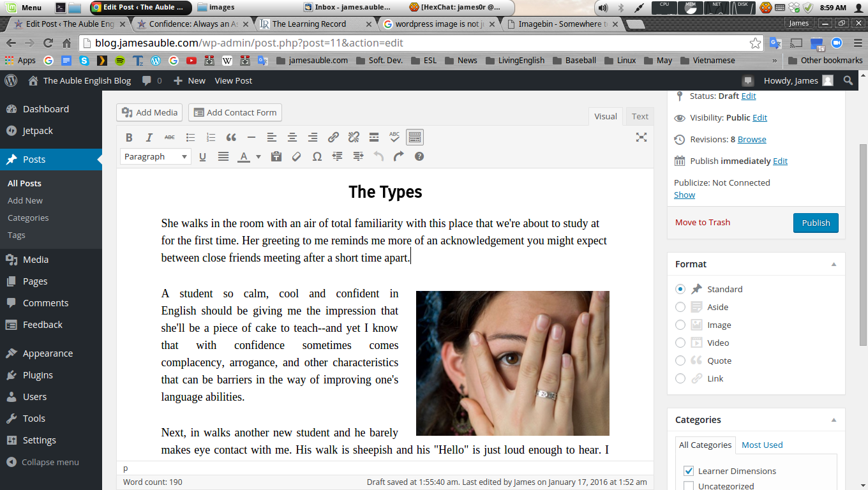
Task: Apply strikethrough formatting
Action: click(x=170, y=137)
